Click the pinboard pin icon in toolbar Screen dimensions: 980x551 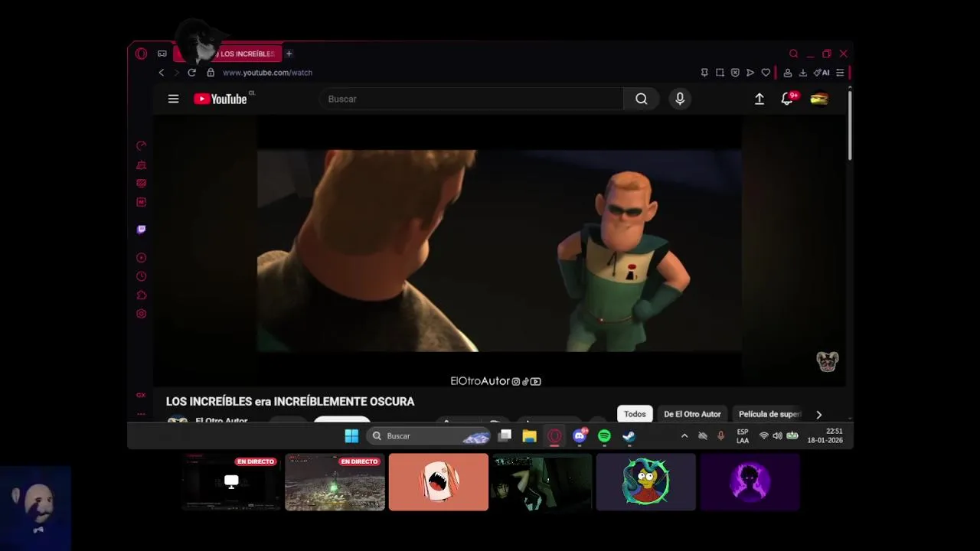[x=704, y=73]
